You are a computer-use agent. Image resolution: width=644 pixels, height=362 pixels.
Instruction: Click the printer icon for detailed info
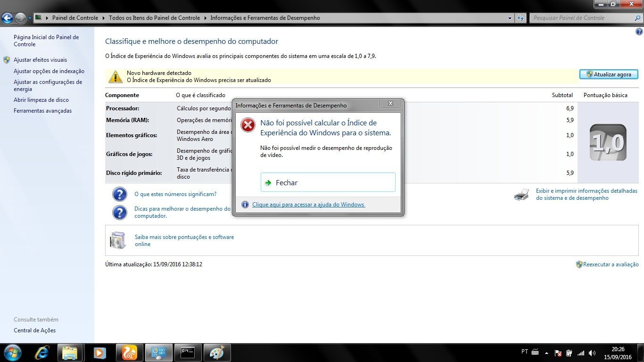[521, 194]
